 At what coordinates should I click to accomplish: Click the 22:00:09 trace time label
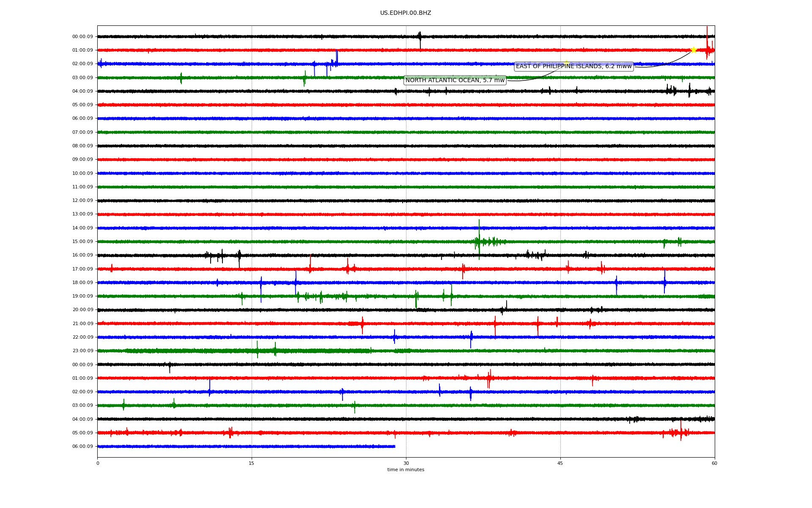tap(82, 337)
